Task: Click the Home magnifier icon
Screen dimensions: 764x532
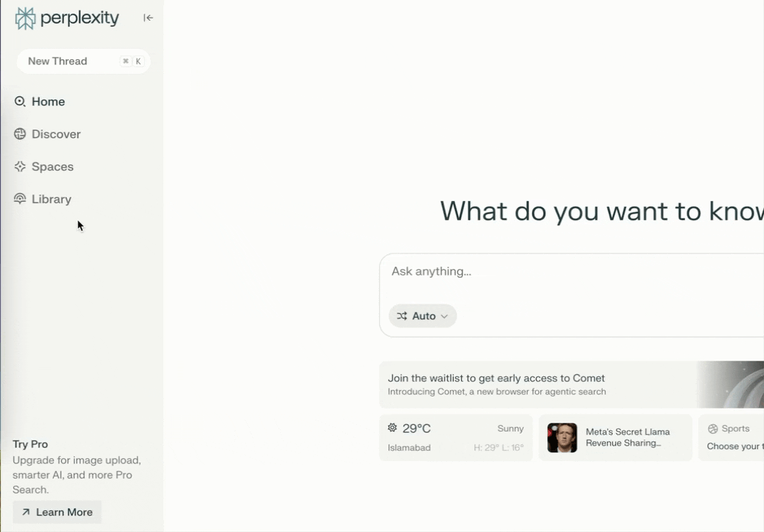Action: point(20,101)
